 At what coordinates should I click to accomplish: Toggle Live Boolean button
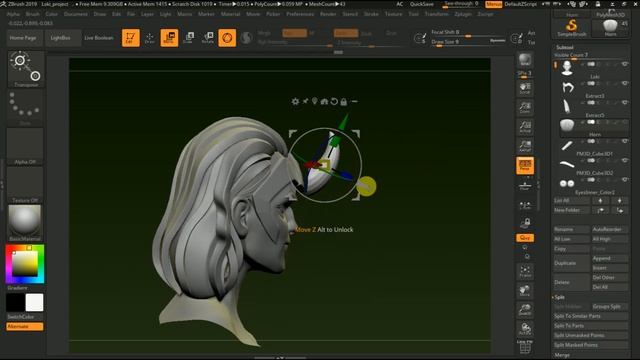(99, 38)
